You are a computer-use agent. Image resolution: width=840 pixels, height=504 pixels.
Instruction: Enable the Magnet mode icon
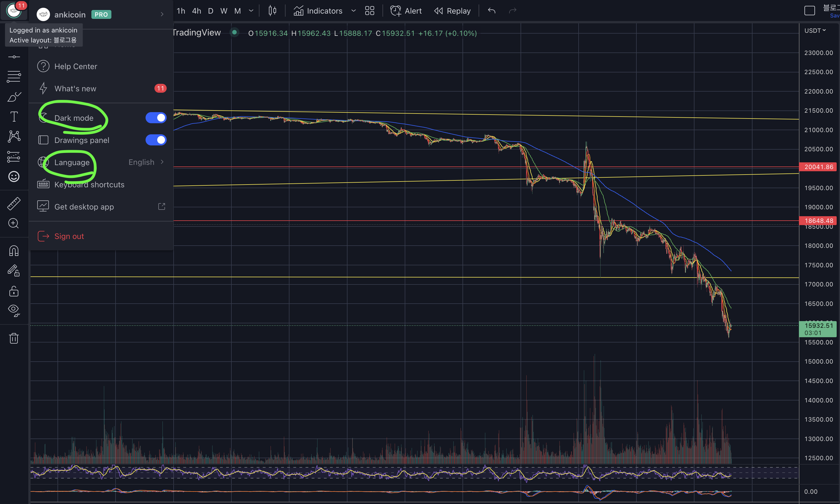point(14,251)
